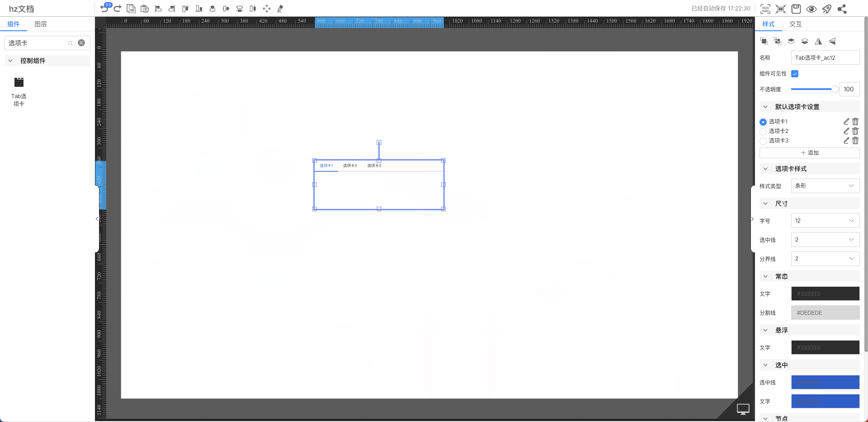
Task: Switch to the 图层 tab
Action: (41, 24)
